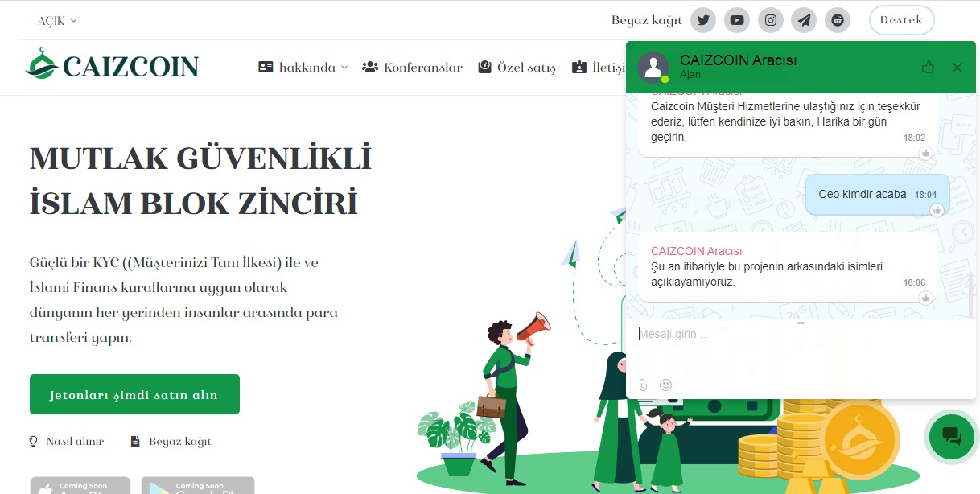Viewport: 980px width, 494px height.
Task: Expand the hakkında menu
Action: [303, 68]
